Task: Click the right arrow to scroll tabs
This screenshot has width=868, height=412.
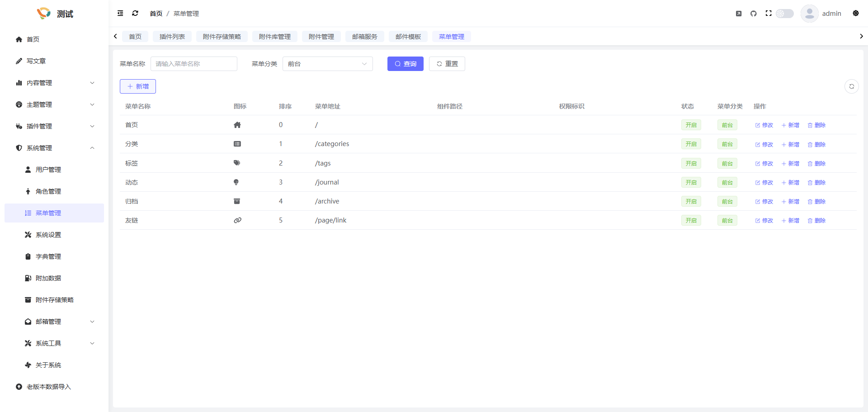Action: (x=862, y=36)
